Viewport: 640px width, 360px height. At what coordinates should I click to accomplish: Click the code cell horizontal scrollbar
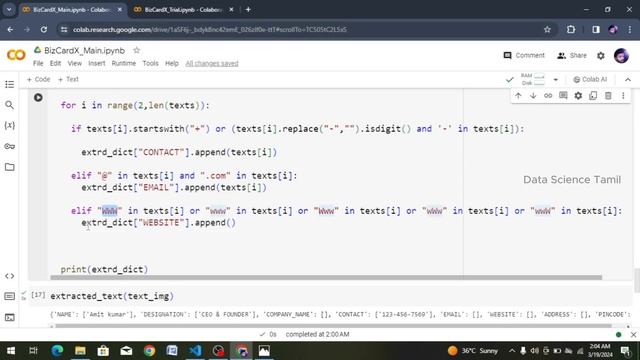tap(326, 278)
